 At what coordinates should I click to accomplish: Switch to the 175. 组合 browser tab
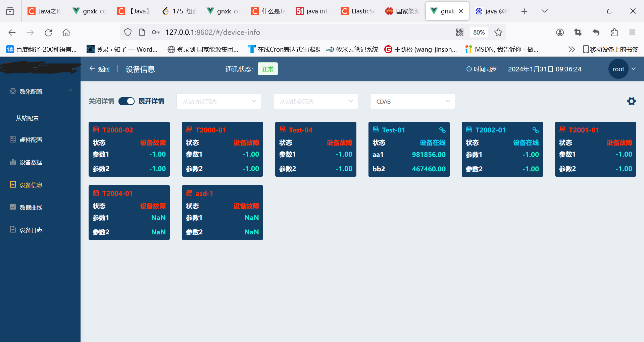click(179, 11)
